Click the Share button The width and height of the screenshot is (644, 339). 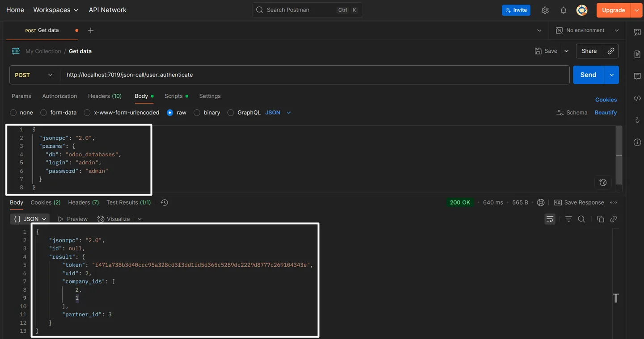coord(589,51)
